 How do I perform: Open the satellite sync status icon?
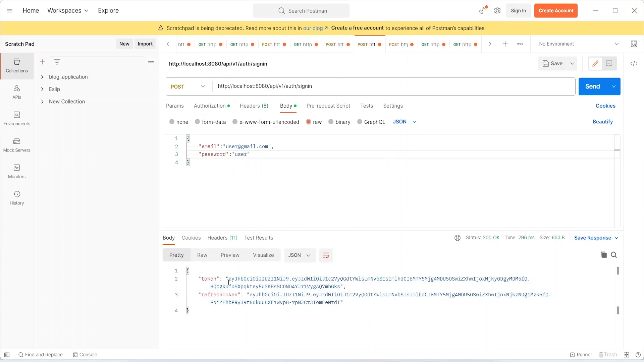tap(483, 10)
